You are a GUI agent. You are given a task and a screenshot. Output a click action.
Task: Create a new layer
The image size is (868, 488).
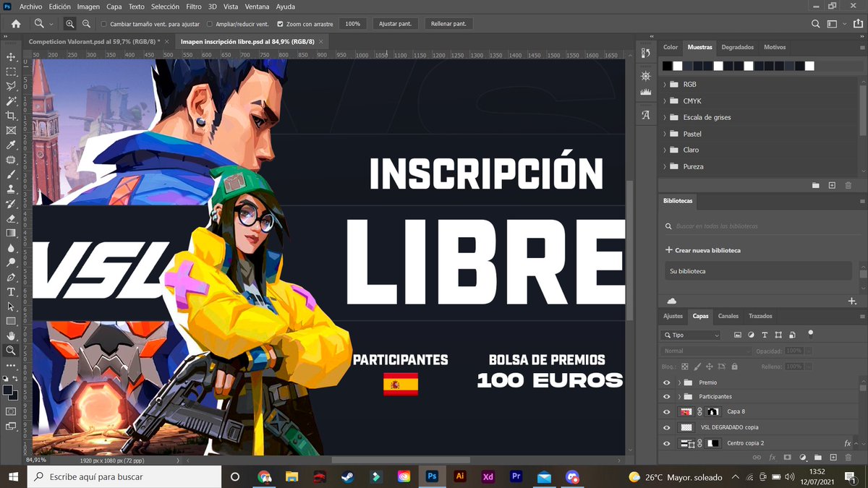click(833, 458)
